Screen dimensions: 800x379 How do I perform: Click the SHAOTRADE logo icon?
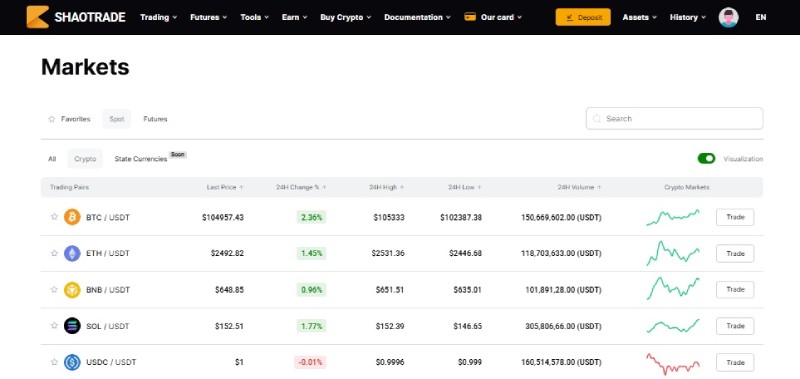(x=38, y=17)
